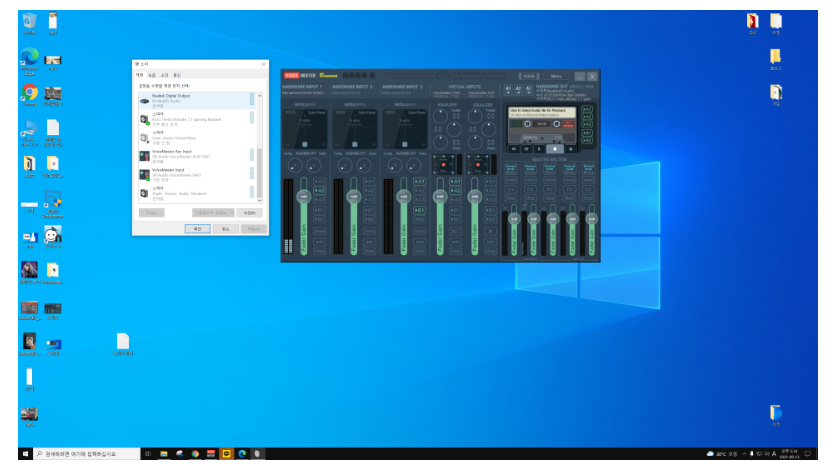
Task: Toggle B1 routing on Hardware Input 3
Action: point(420,210)
